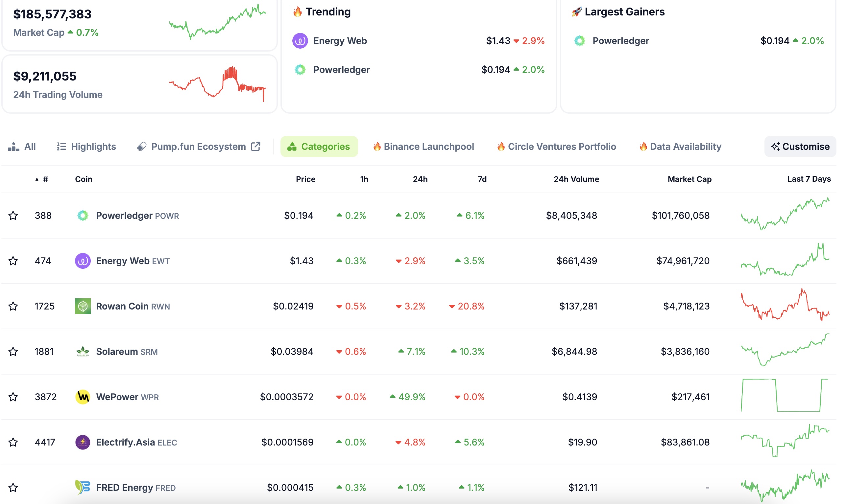Click the Powerledger coin logo in table

[83, 215]
